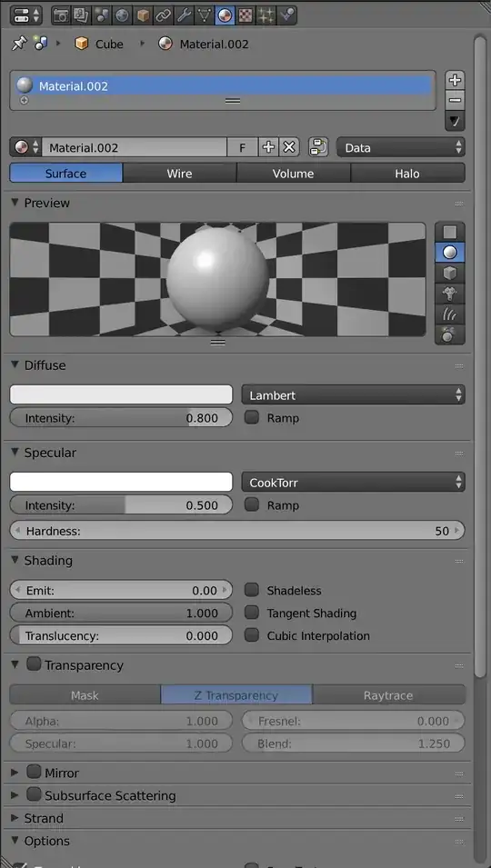Set preview type to monkey

tap(450, 294)
